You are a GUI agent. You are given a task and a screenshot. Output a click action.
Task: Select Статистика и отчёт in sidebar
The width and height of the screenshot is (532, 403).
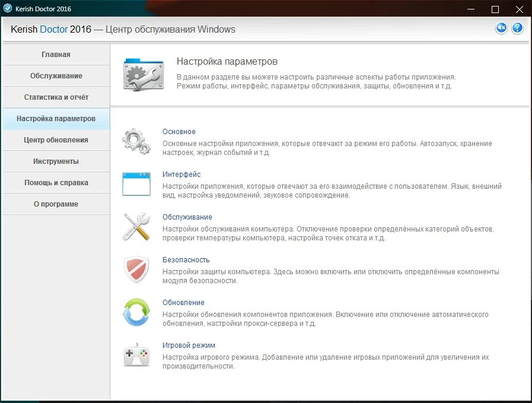(x=56, y=97)
